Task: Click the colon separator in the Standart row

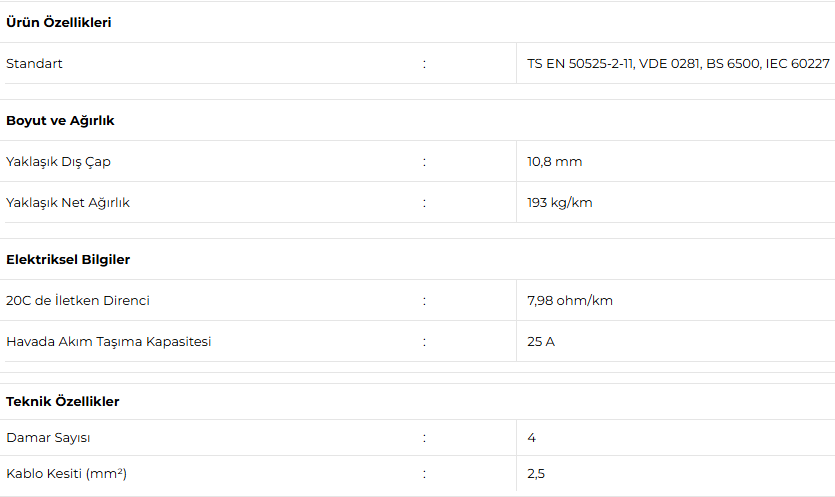Action: tap(424, 63)
